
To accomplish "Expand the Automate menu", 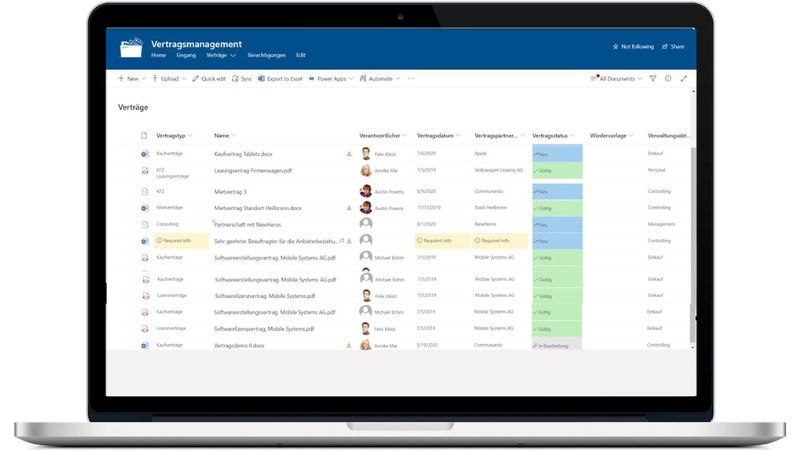I will pyautogui.click(x=380, y=79).
